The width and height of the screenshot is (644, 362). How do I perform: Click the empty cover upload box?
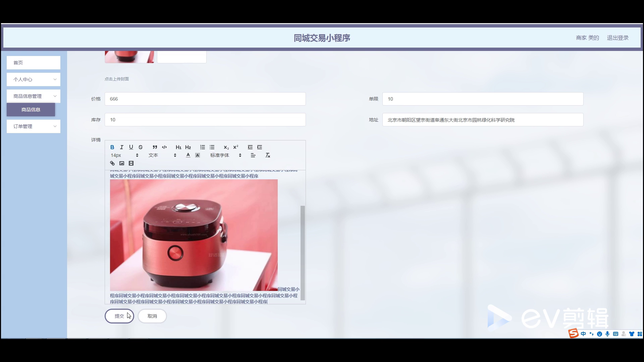point(182,57)
